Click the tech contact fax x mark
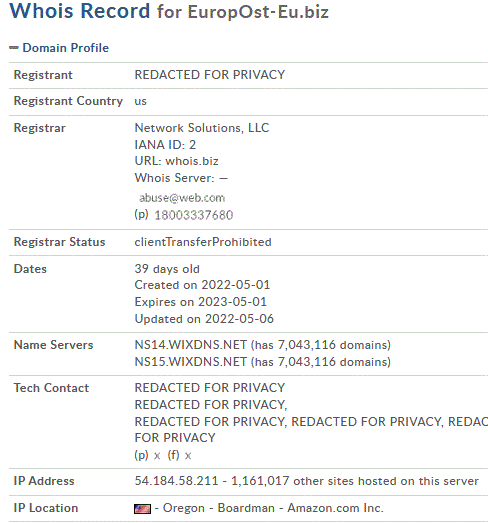Screen dimensions: 488x523 coord(188,456)
